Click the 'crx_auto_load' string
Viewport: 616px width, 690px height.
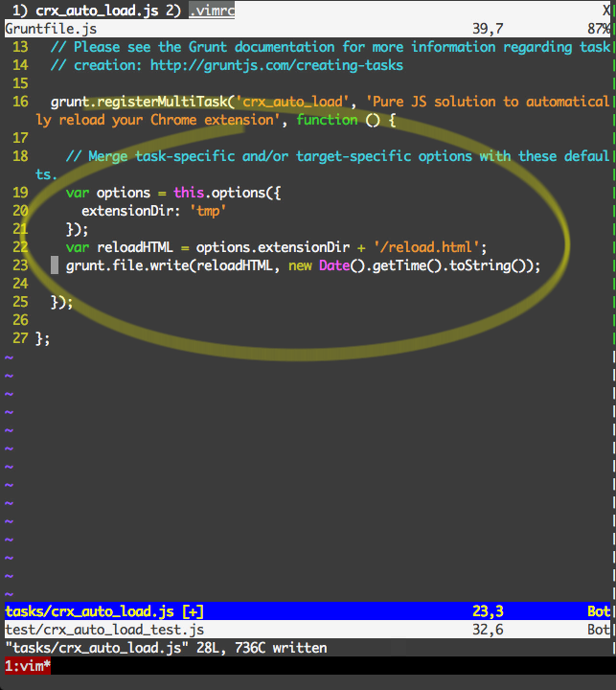[292, 102]
